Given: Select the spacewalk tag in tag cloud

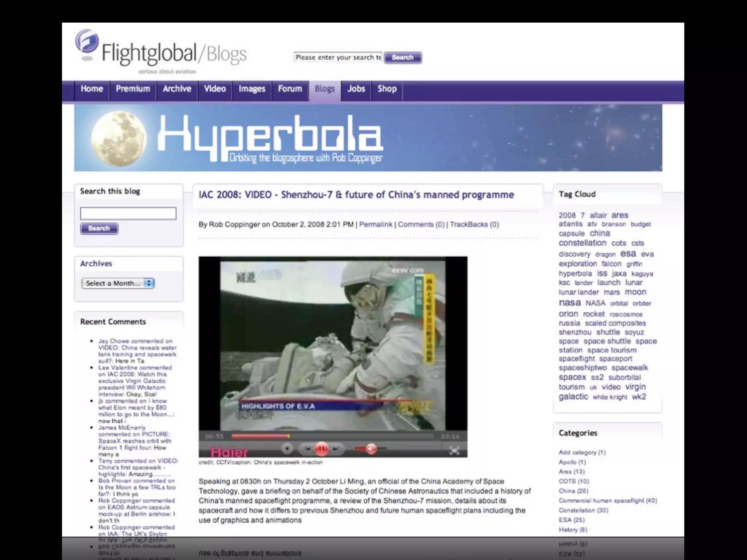Looking at the screenshot, I should tap(630, 368).
